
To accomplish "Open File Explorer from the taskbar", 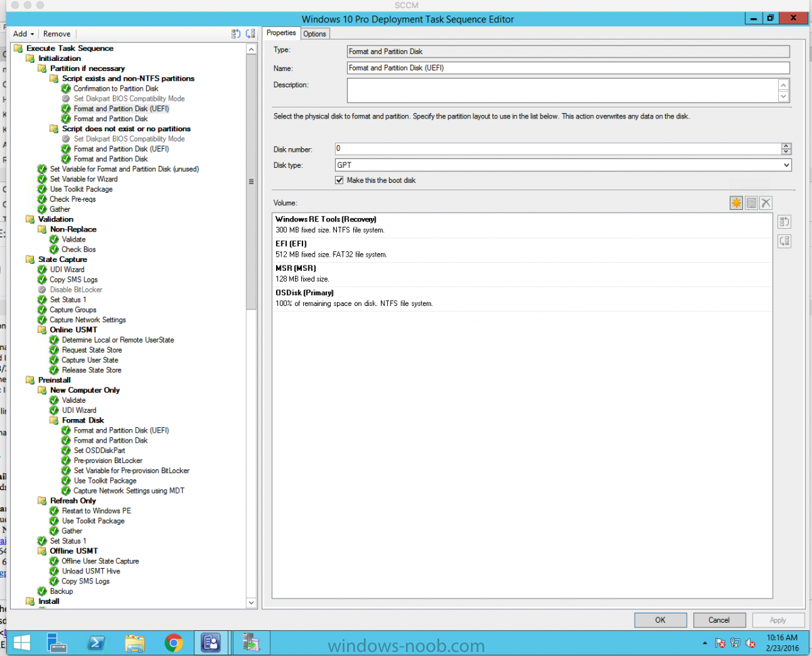I will (135, 642).
